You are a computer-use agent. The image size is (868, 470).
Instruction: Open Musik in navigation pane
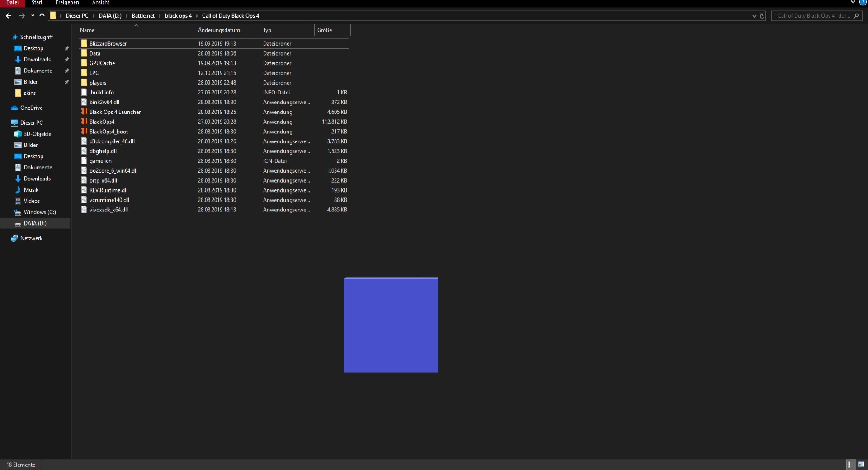point(31,190)
